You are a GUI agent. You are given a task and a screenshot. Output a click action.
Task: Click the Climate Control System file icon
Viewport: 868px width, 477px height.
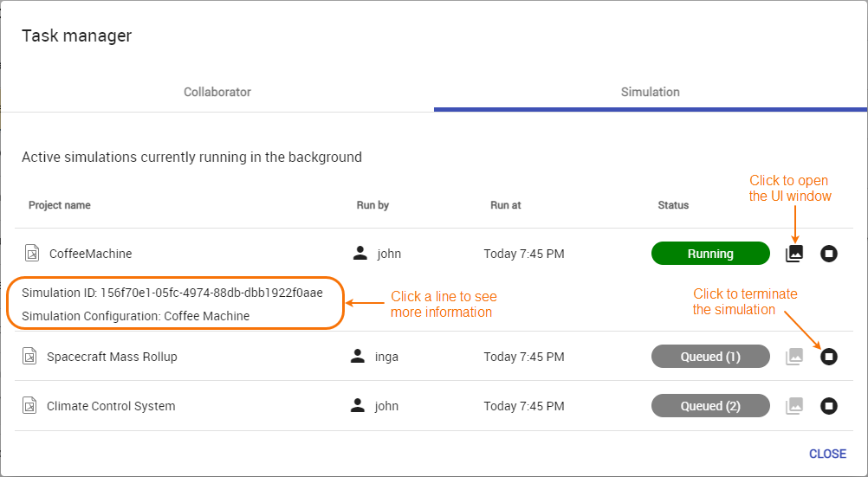click(x=29, y=406)
